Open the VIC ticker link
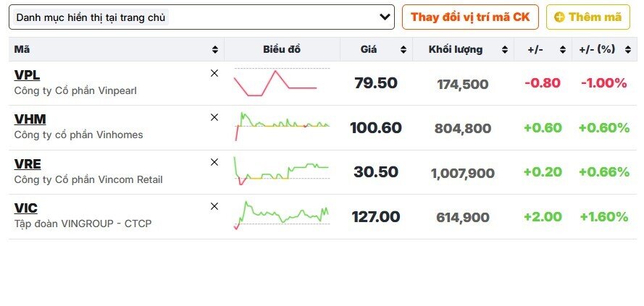The image size is (644, 306). coord(26,208)
